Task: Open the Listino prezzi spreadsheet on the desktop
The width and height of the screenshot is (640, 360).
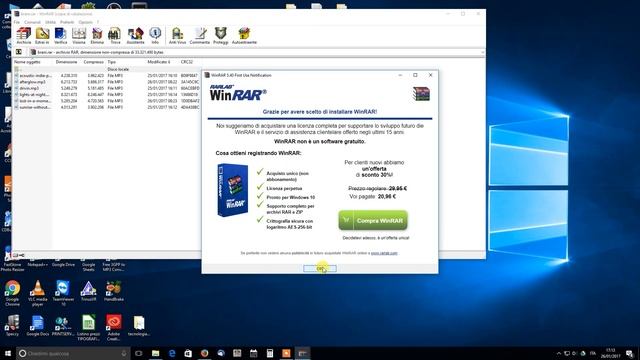Action: (88, 327)
